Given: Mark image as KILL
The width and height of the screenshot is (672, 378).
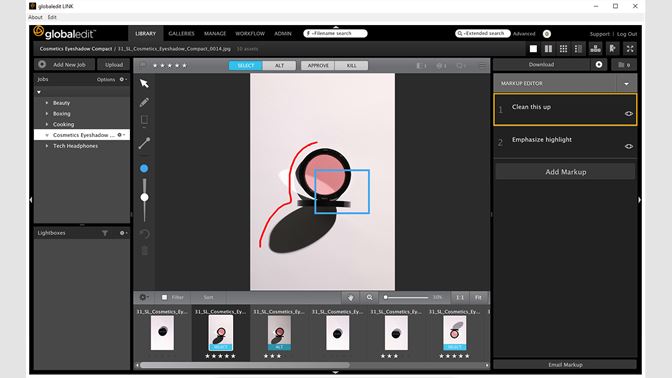Looking at the screenshot, I should [x=351, y=66].
